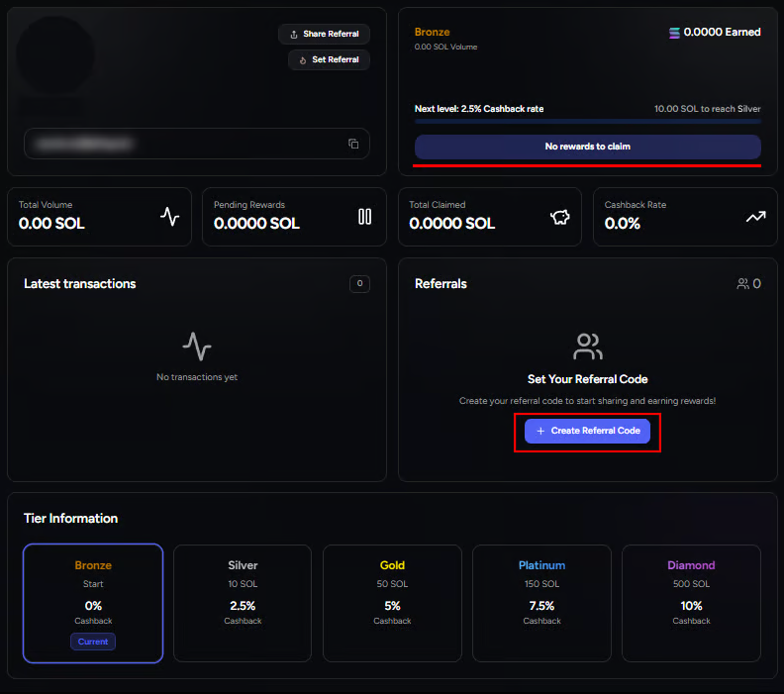Click the Solana logo beside 0.0000 Earned

pos(674,33)
